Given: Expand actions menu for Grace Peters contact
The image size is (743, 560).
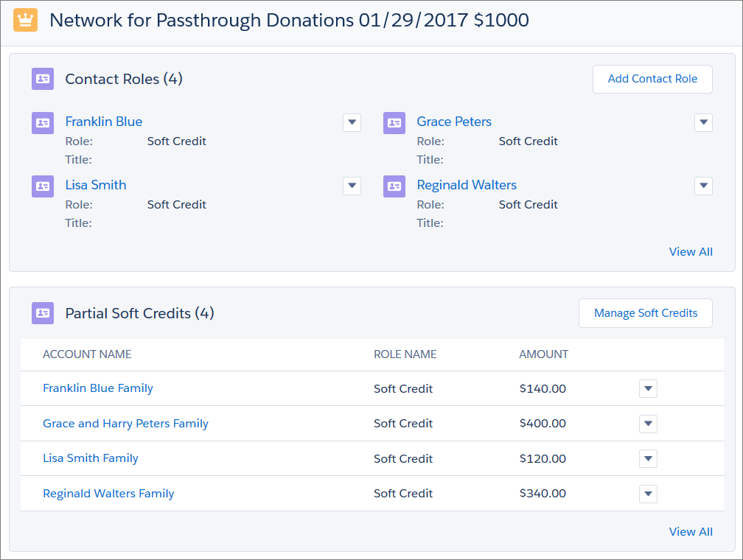Looking at the screenshot, I should [x=703, y=122].
